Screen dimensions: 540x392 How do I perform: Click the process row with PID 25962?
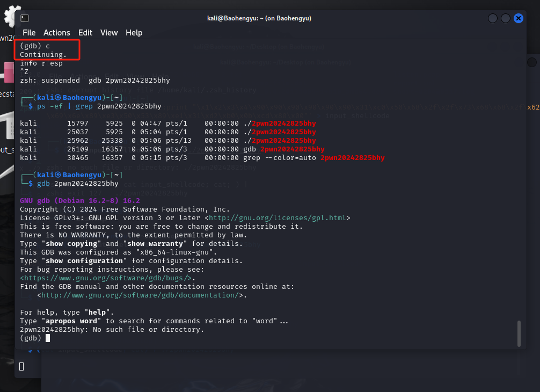click(167, 141)
